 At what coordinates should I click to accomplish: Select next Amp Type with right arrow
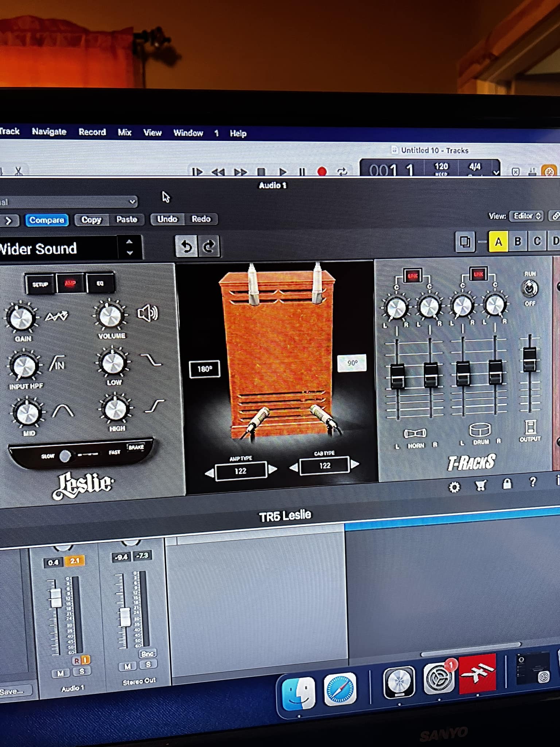273,469
